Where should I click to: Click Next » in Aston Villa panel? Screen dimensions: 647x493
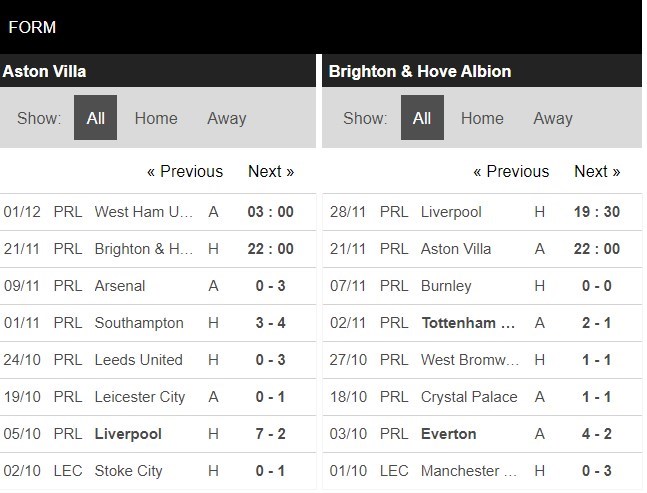coord(271,171)
